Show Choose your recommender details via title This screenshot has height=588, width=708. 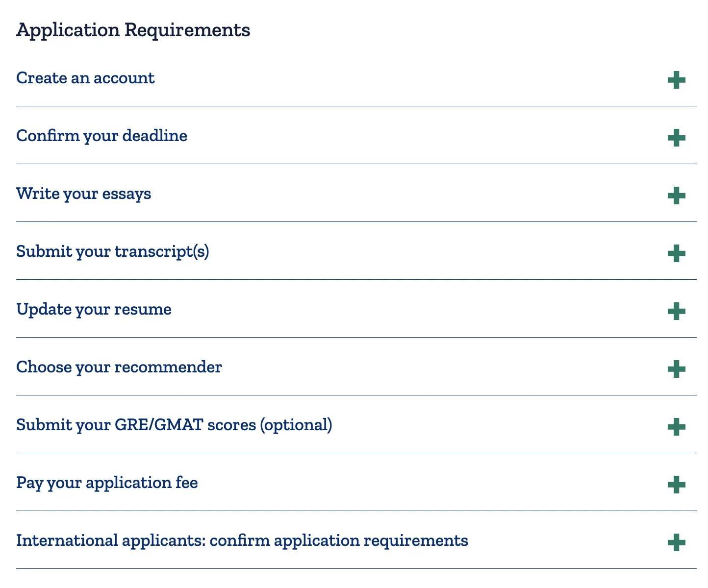tap(119, 367)
